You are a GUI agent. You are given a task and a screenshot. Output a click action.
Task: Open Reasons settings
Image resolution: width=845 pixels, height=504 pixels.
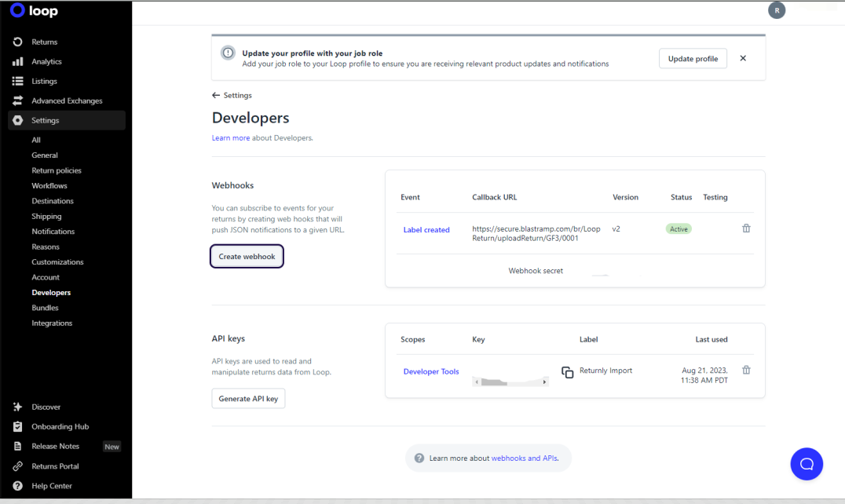coord(46,247)
